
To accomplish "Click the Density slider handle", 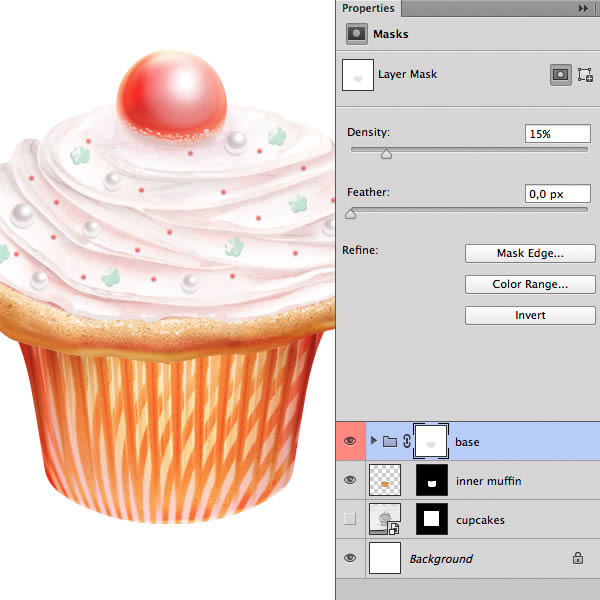I will (x=386, y=154).
